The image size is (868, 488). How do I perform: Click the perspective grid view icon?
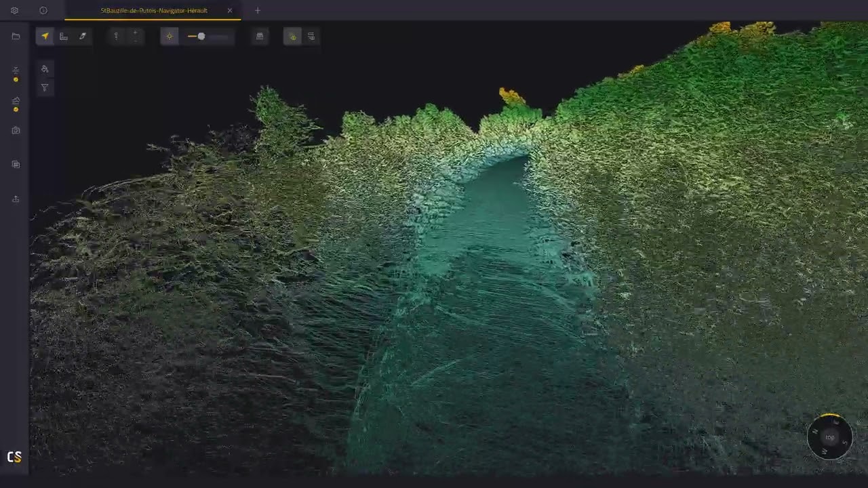pos(260,37)
